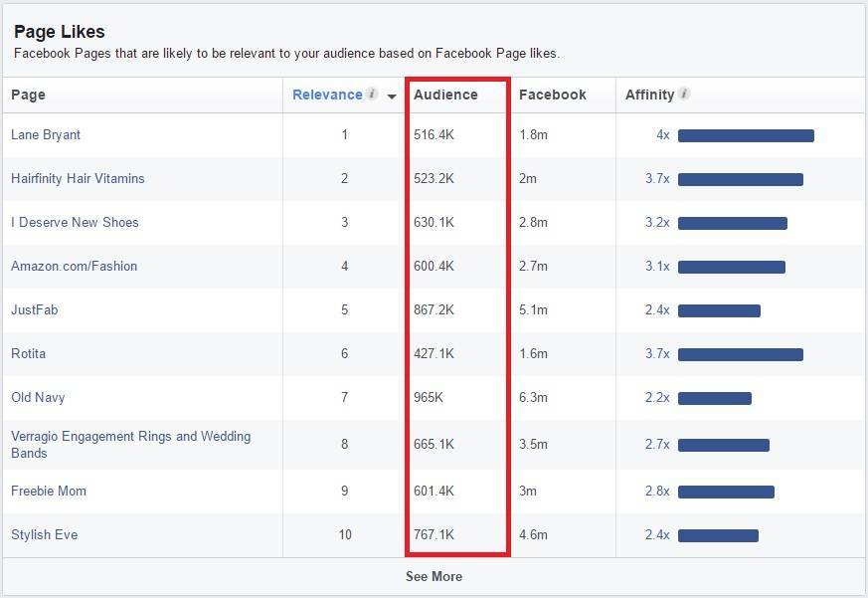Screen dimensions: 868x598
Task: Open the JustFab page link
Action: (x=35, y=309)
